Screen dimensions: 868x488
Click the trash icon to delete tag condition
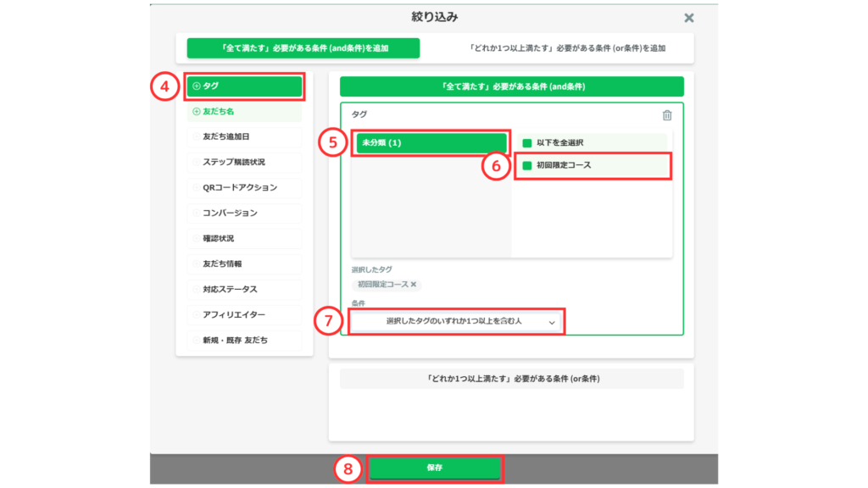click(667, 115)
